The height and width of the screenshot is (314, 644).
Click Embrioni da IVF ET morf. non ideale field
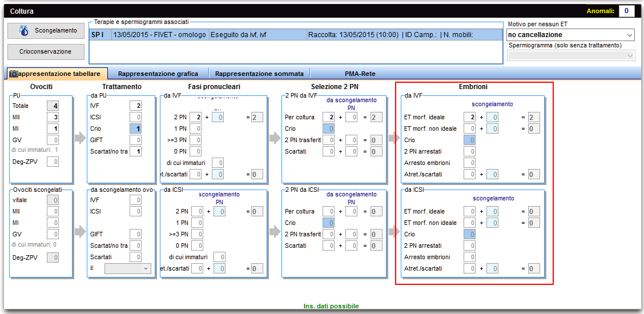point(469,129)
